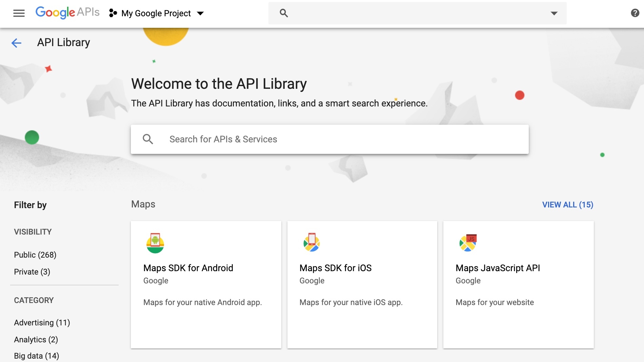644x362 pixels.
Task: Click VIEW ALL (15) for Maps
Action: click(x=567, y=205)
